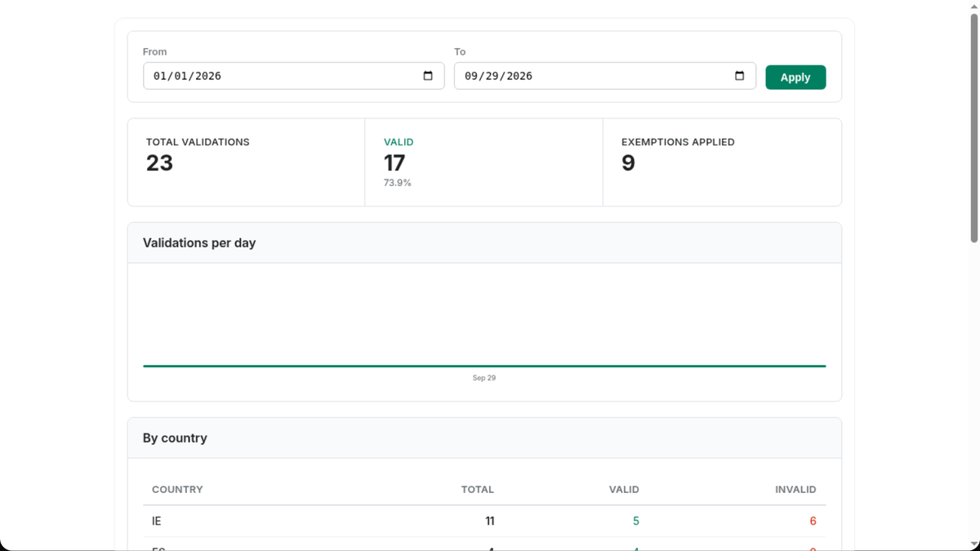Click the IE row total 11
980x551 pixels.
click(489, 521)
